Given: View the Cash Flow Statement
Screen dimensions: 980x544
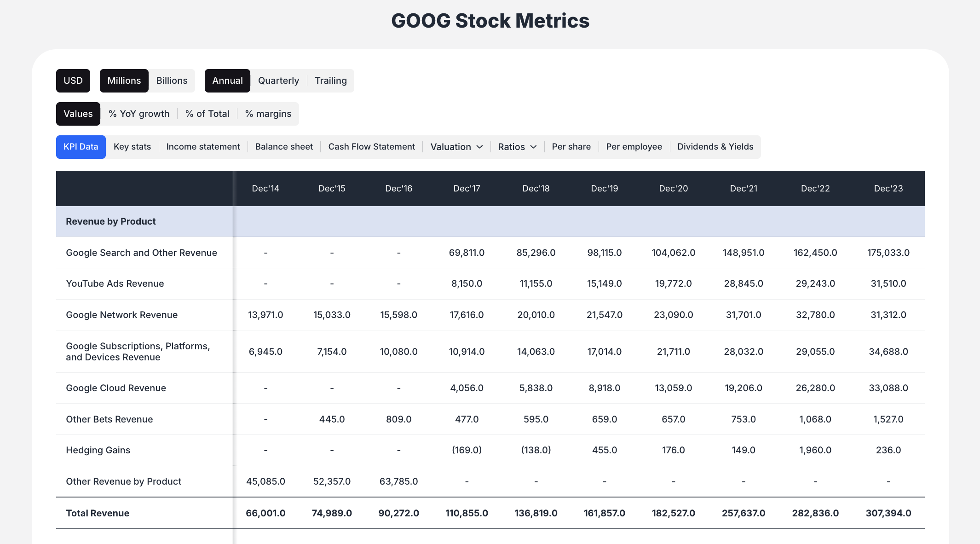Looking at the screenshot, I should [x=371, y=146].
